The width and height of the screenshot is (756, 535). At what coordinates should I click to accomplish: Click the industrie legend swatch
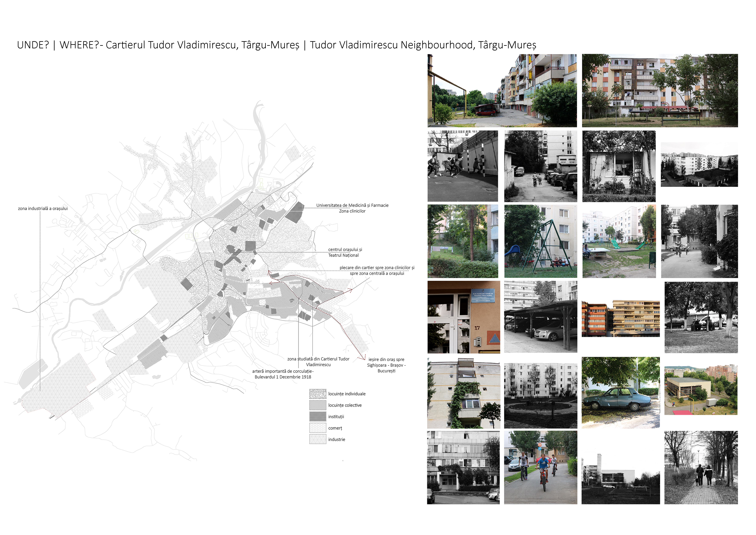pos(317,439)
